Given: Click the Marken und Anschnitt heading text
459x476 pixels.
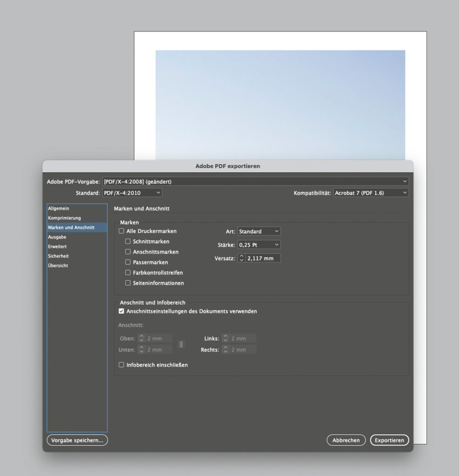Looking at the screenshot, I should pos(141,209).
